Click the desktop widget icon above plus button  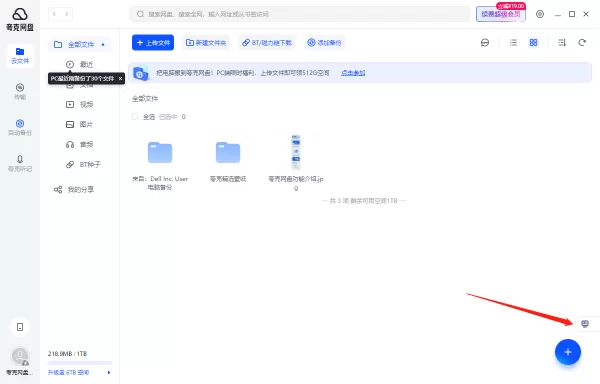click(x=585, y=324)
